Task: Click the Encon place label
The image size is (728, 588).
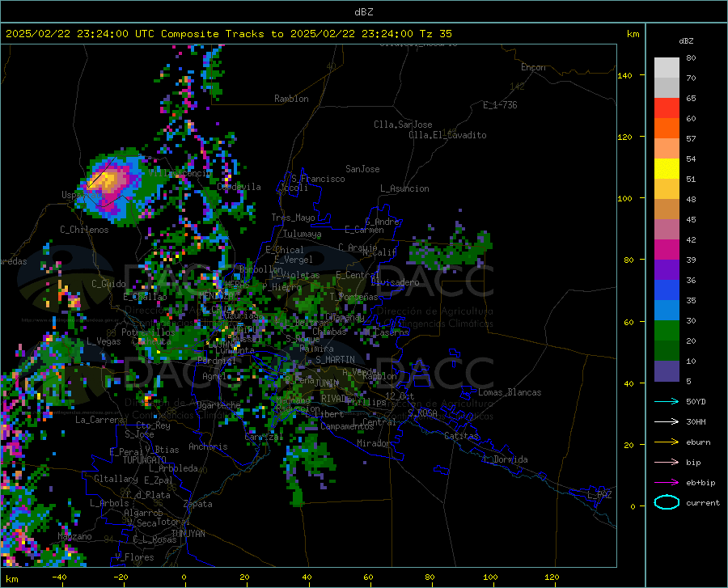Action: (x=533, y=67)
